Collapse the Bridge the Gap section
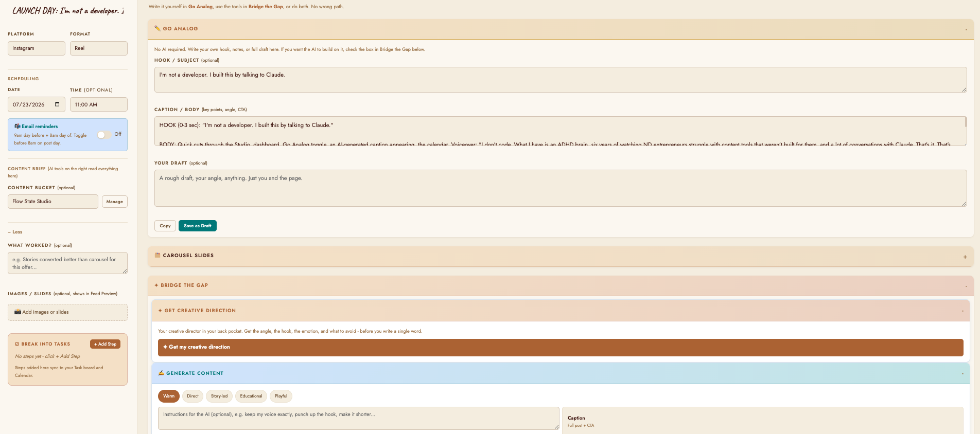 point(966,286)
